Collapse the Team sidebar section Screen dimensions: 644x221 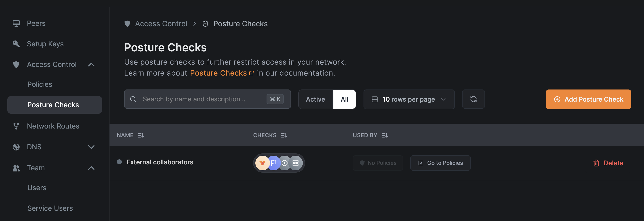[91, 168]
